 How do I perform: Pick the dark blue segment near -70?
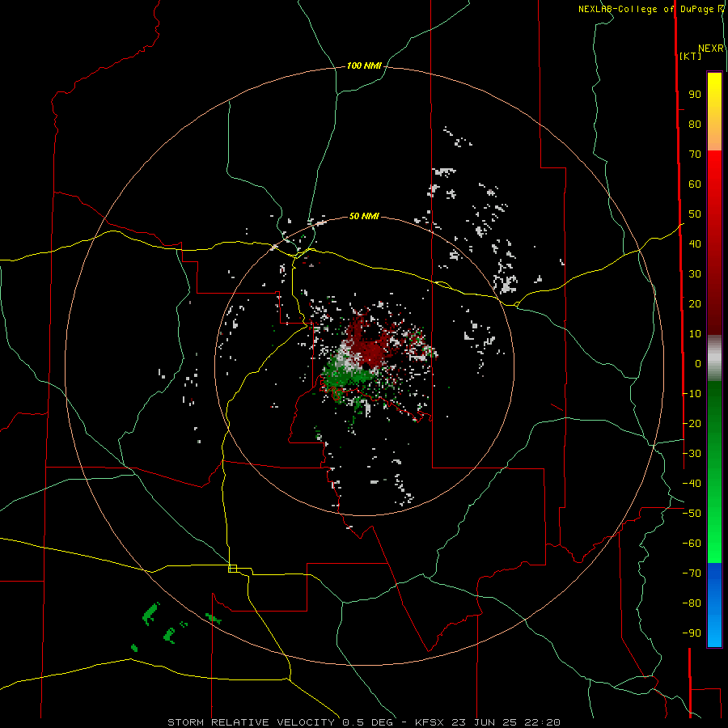(x=714, y=574)
